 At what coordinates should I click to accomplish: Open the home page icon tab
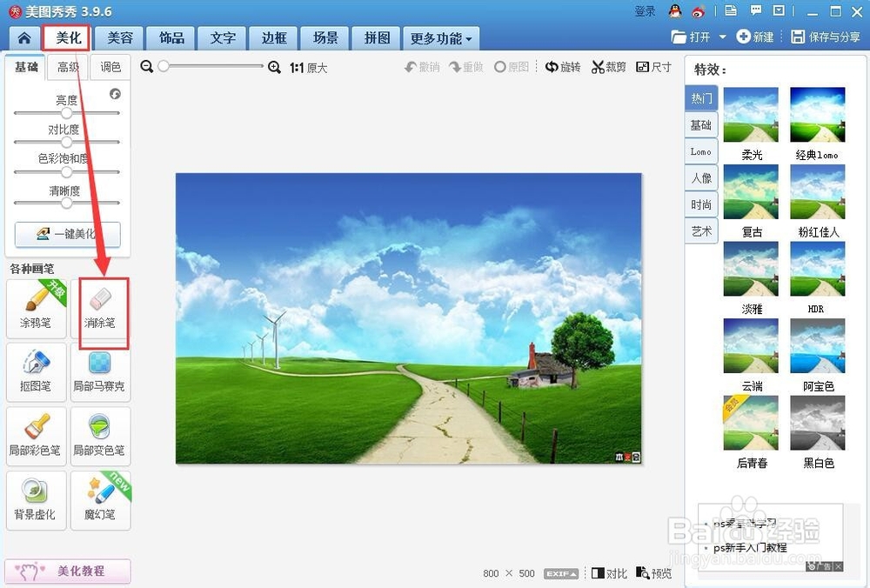point(24,37)
